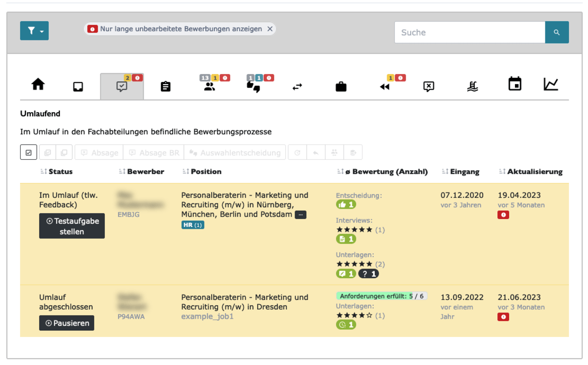Open the people group tab
The width and height of the screenshot is (588, 365).
coord(210,87)
